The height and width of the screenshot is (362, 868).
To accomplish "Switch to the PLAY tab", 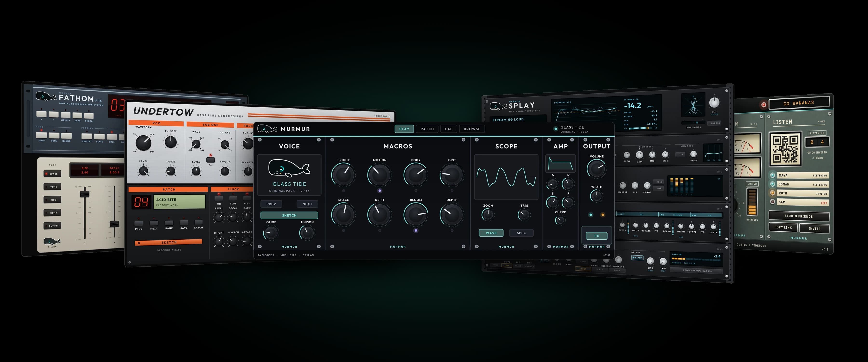I will coord(404,129).
